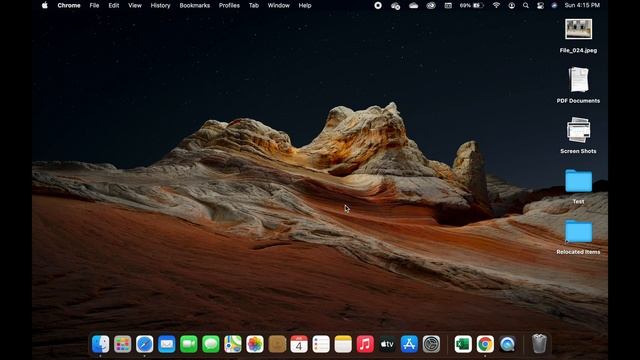
Task: Open the Window menu
Action: [x=279, y=5]
